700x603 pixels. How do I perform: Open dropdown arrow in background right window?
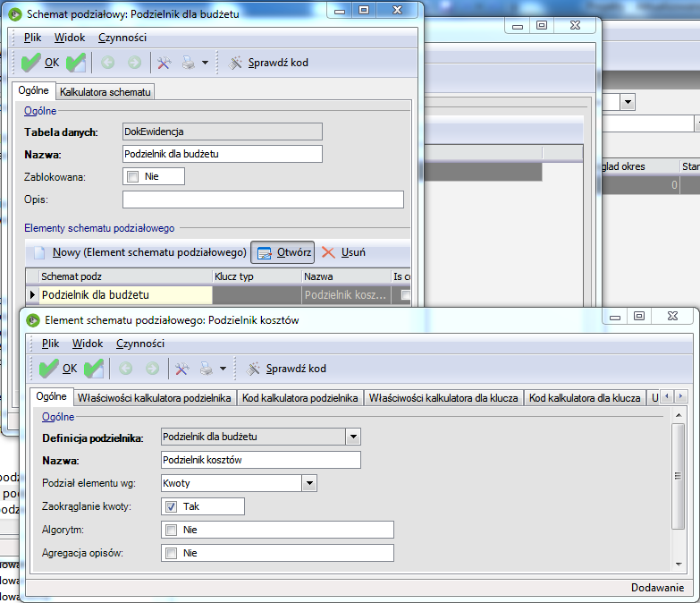[x=628, y=102]
